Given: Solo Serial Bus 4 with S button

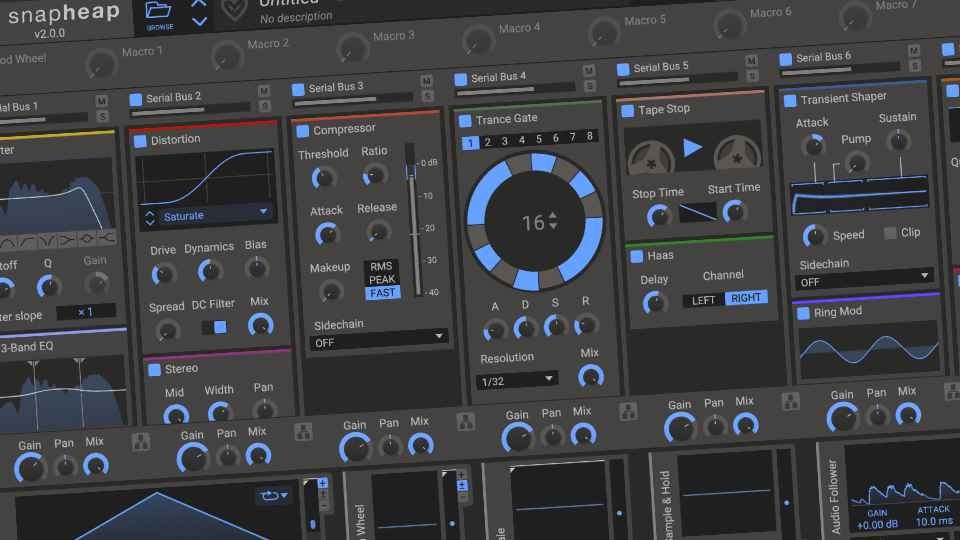Looking at the screenshot, I should point(590,85).
